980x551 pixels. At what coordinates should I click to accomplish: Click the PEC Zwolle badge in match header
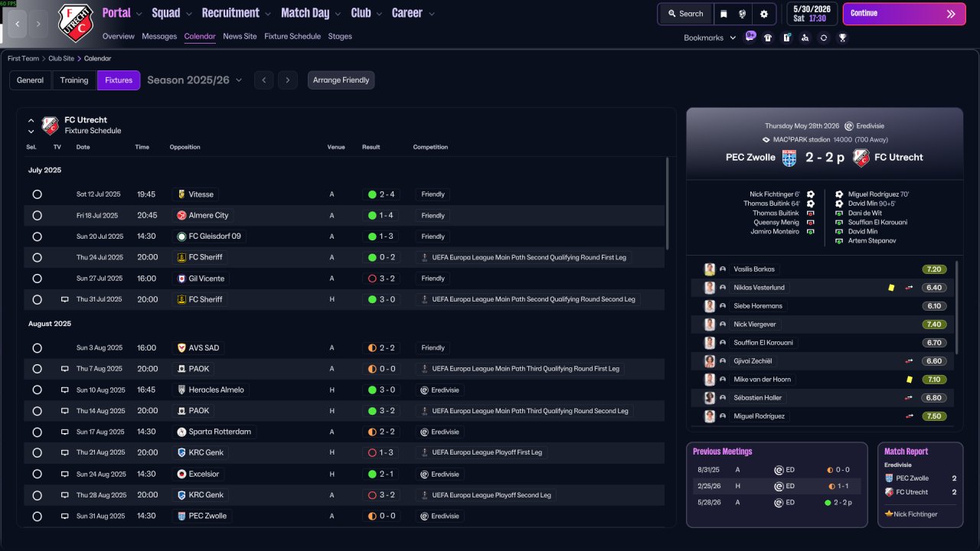(789, 158)
